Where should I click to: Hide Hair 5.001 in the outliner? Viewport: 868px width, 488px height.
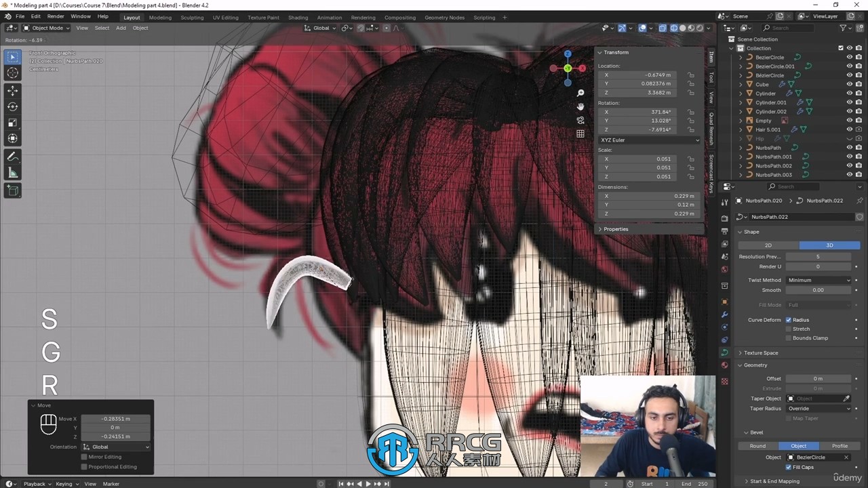tap(849, 129)
